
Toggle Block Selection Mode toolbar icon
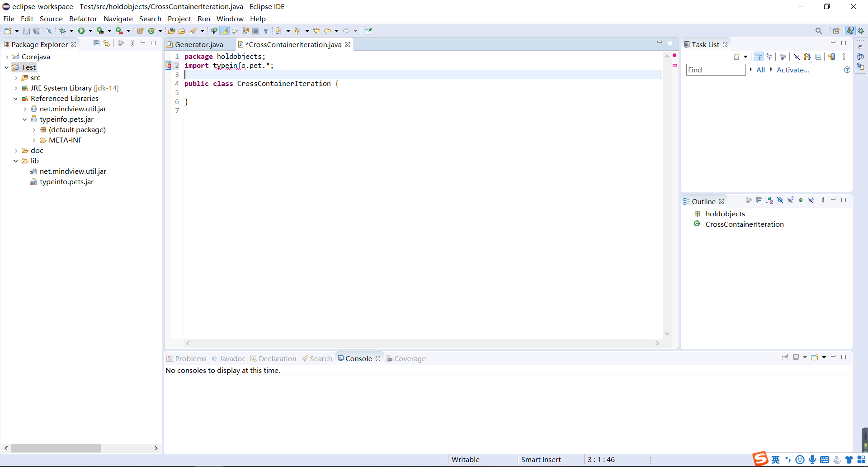(x=255, y=31)
